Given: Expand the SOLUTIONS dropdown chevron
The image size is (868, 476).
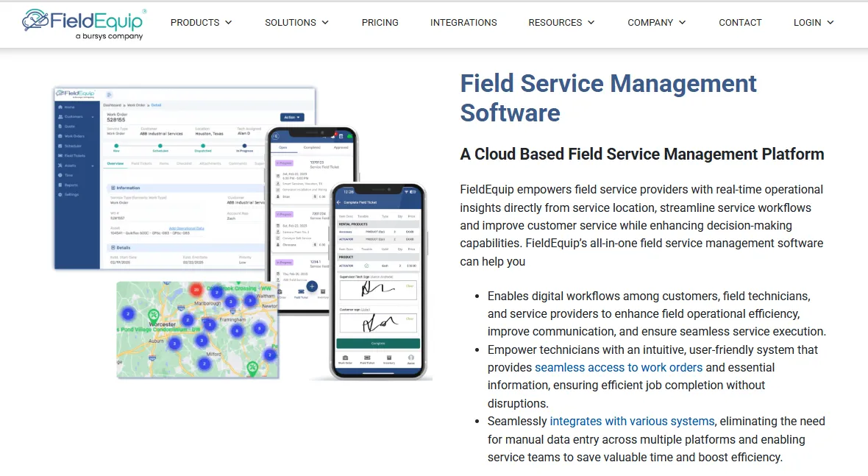Looking at the screenshot, I should (x=325, y=23).
